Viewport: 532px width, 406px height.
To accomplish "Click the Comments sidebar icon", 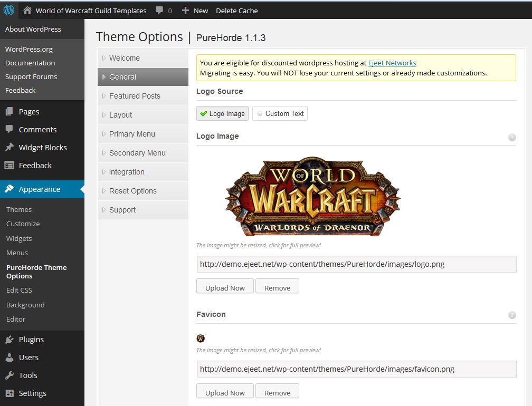I will coord(9,129).
